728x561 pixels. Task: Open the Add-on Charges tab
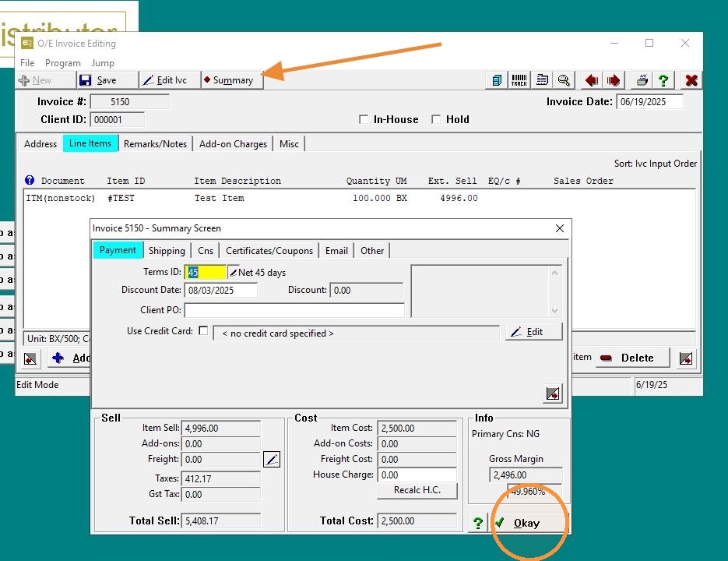pos(233,144)
